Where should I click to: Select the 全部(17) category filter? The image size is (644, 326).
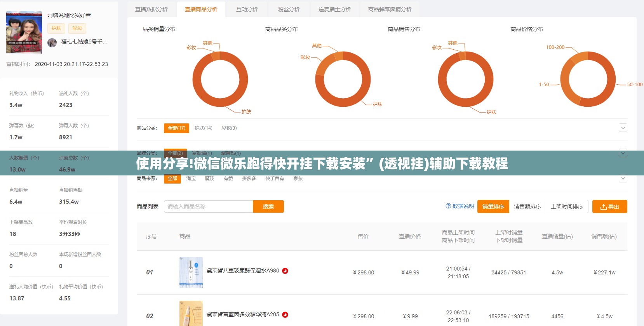pyautogui.click(x=176, y=128)
